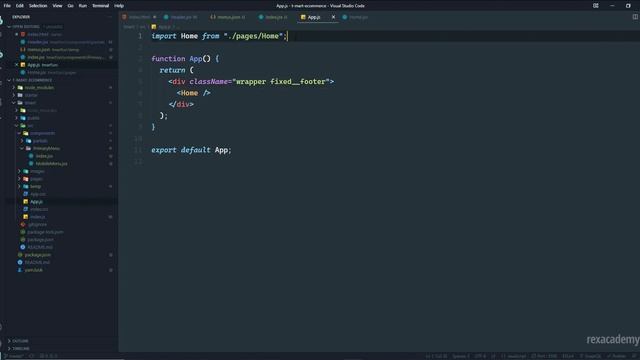Viewport: 640px width, 360px height.
Task: Open the customize layout icon in title bar
Action: tap(596, 6)
